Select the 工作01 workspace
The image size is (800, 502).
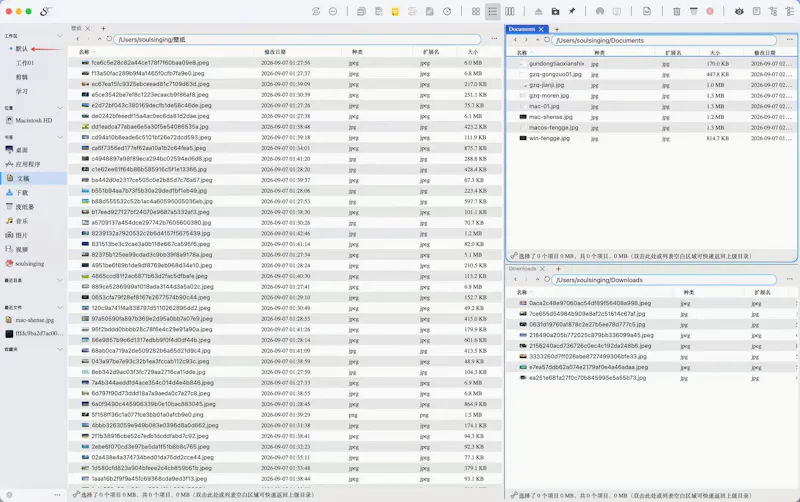24,63
